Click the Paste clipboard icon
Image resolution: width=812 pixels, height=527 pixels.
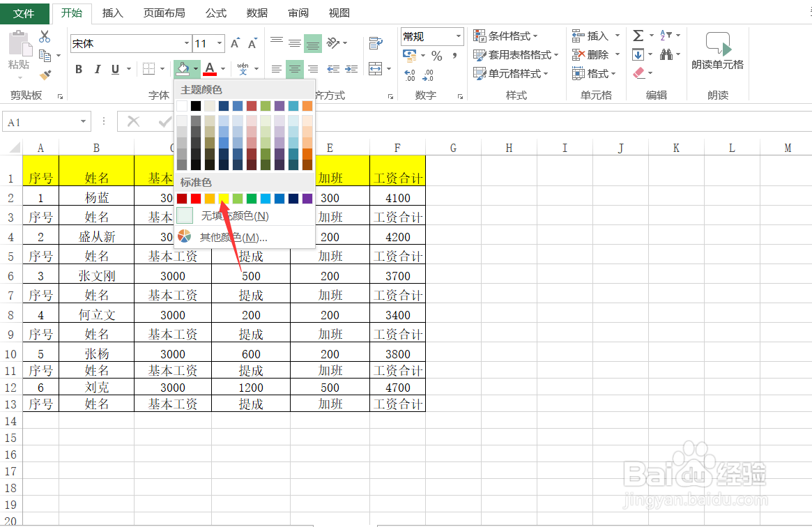coord(20,43)
